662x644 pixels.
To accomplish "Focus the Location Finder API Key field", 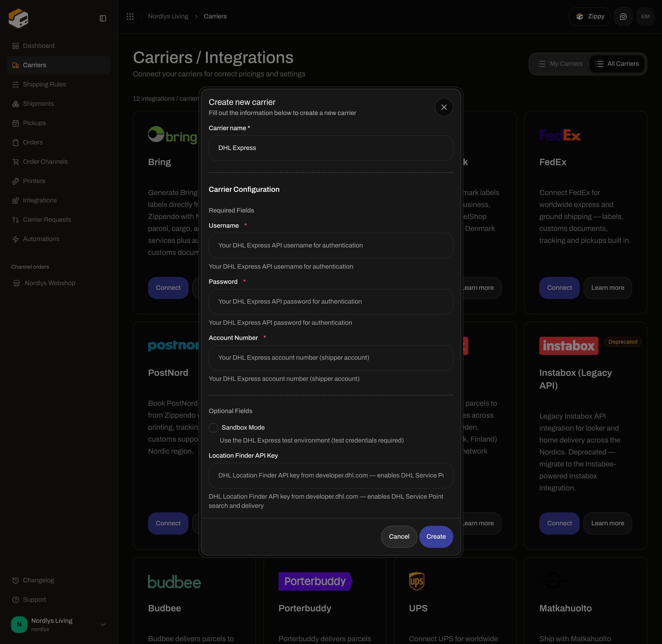I will coord(331,476).
